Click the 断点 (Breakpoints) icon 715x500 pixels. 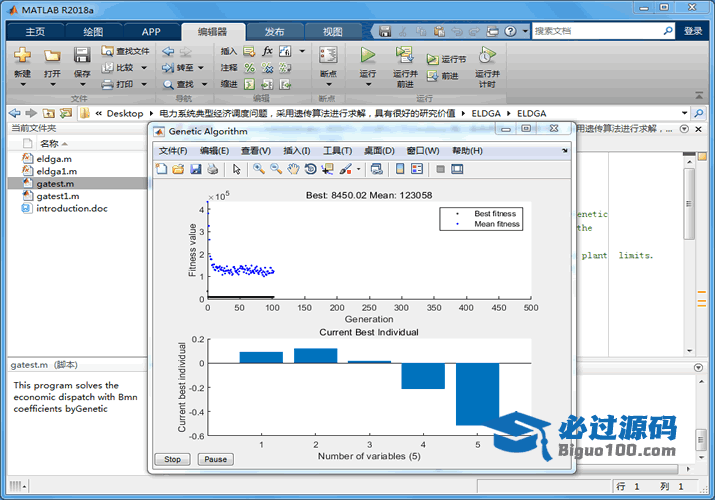[x=328, y=55]
